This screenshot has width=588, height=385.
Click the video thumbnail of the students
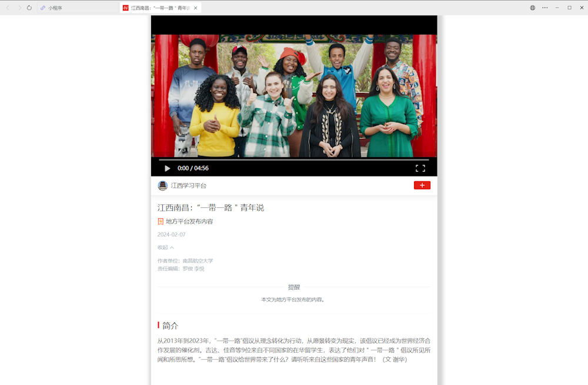[x=294, y=94]
